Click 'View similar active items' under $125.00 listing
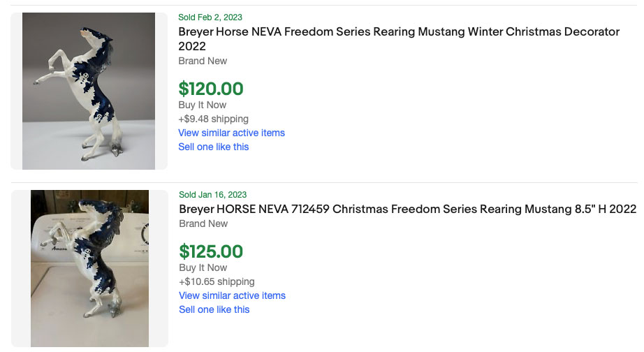 click(232, 295)
